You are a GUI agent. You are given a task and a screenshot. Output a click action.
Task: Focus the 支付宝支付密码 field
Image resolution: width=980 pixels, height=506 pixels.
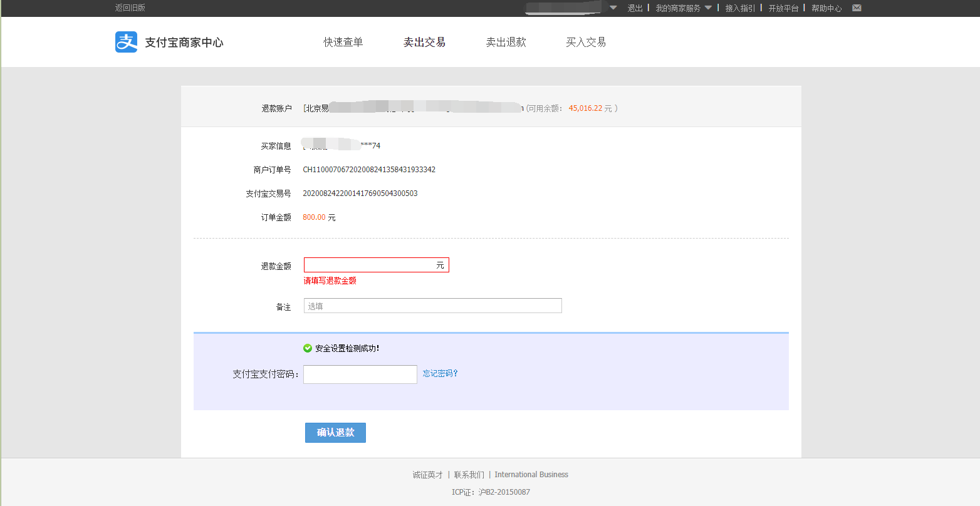360,374
